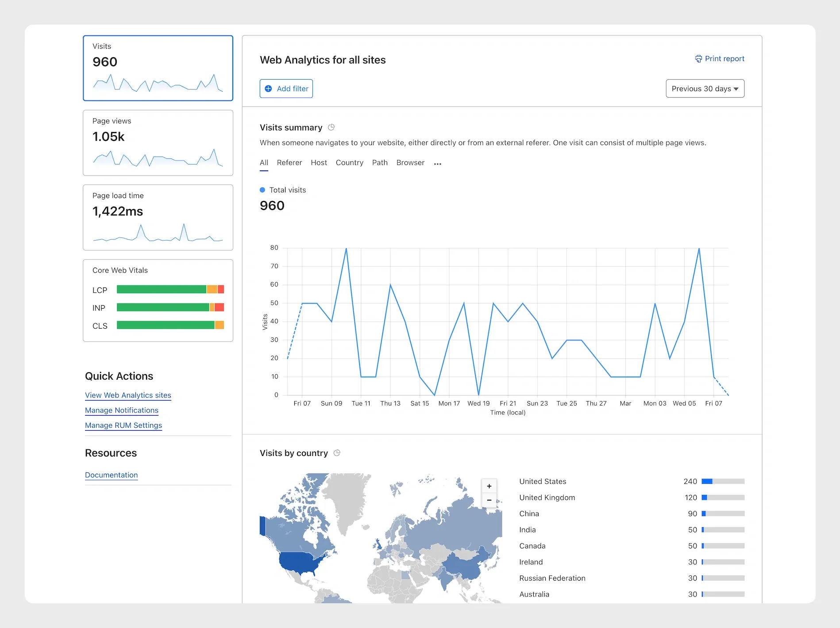Click the Canada row label

(532, 546)
